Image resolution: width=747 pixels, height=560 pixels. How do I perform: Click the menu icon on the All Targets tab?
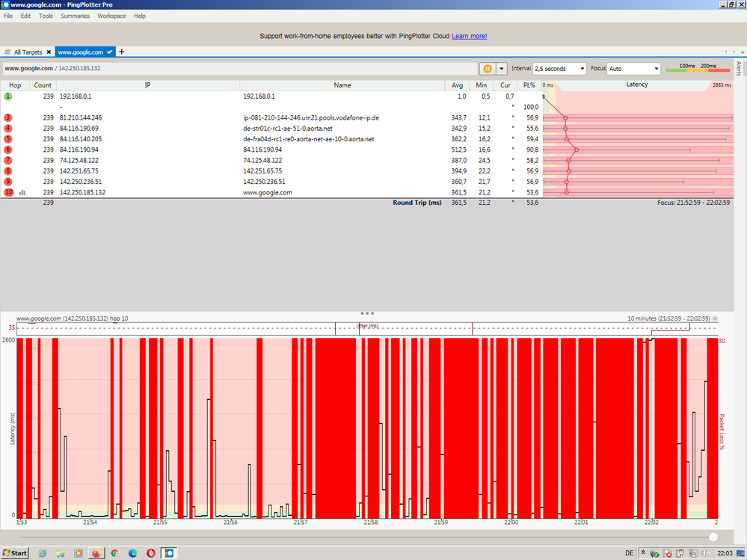click(7, 52)
